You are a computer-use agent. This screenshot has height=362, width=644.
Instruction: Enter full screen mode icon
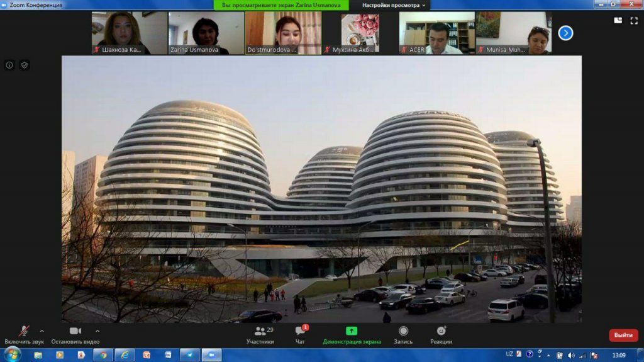click(x=634, y=21)
